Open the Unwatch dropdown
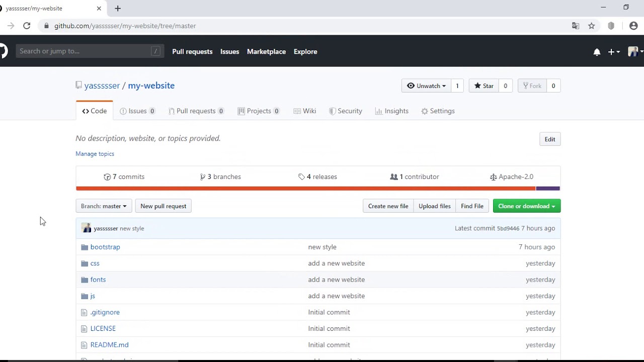This screenshot has height=362, width=644. [x=426, y=86]
